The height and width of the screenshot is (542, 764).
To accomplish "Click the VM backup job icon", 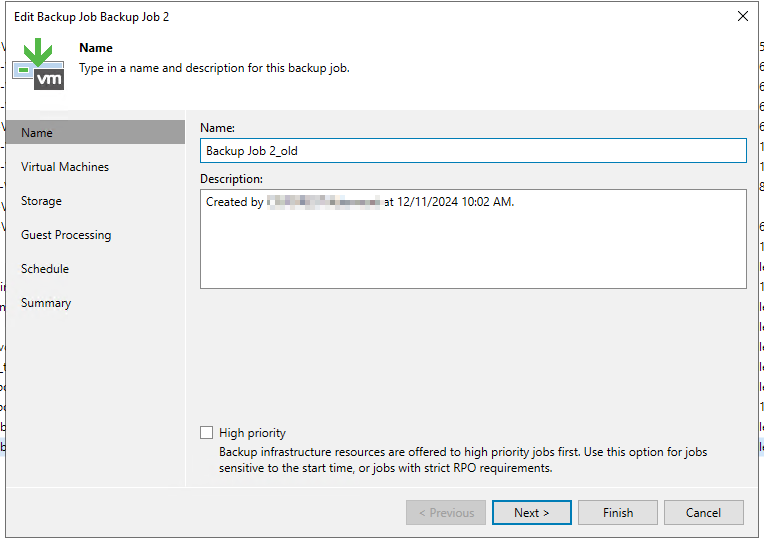I will [x=38, y=64].
